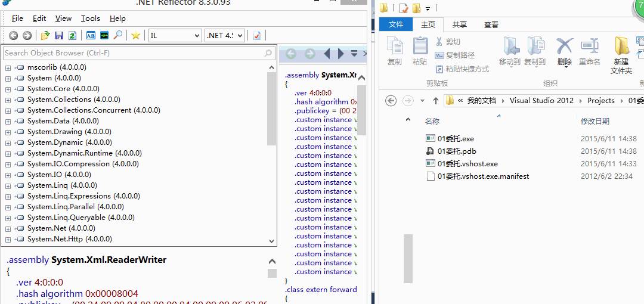Open the 文件 (File) tab in Explorer
Viewport: 644px width, 304px height.
click(396, 24)
